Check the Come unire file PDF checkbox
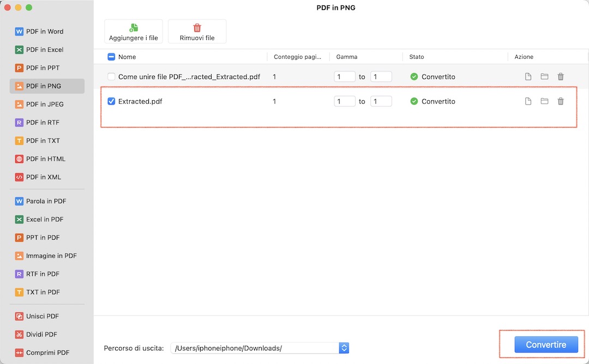 point(111,77)
